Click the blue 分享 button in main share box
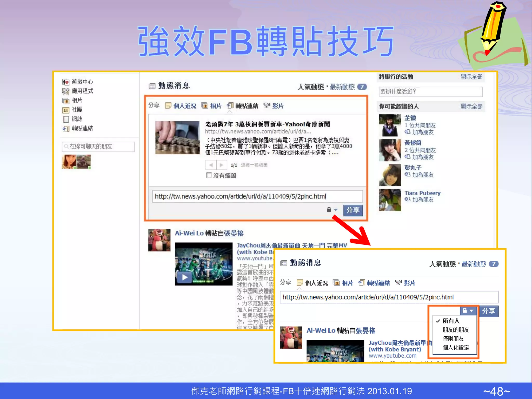This screenshot has height=399, width=532. click(353, 210)
